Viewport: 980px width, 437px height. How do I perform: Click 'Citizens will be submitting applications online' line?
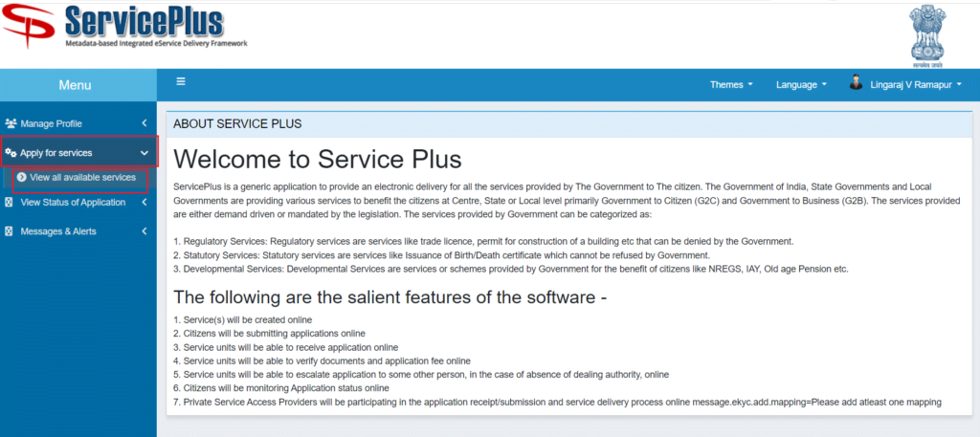pyautogui.click(x=269, y=334)
